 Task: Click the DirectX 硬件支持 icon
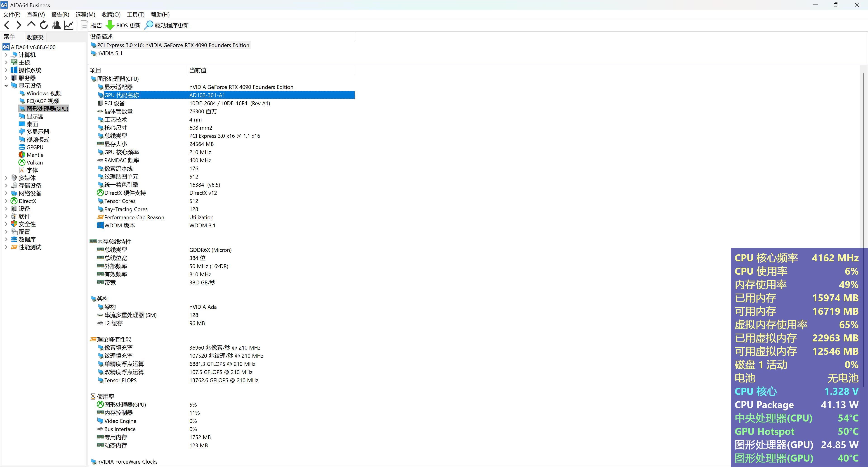pyautogui.click(x=100, y=193)
